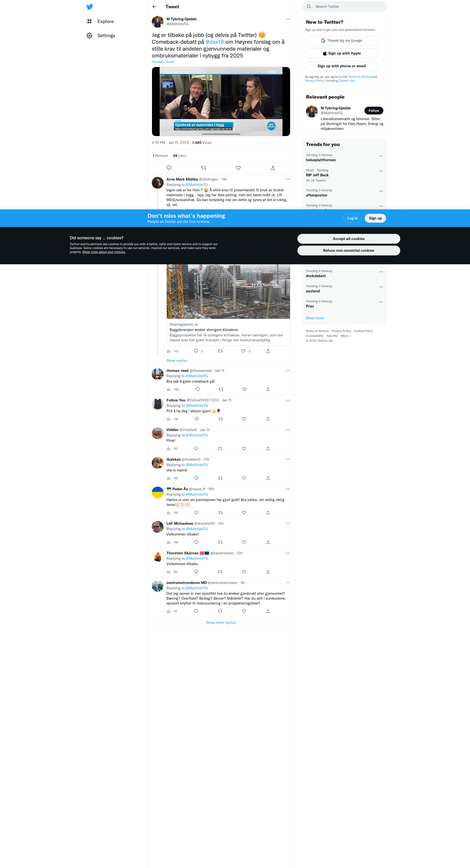Screen dimensions: 470x868
Task: Open Show more about your choices link
Action: (104, 252)
